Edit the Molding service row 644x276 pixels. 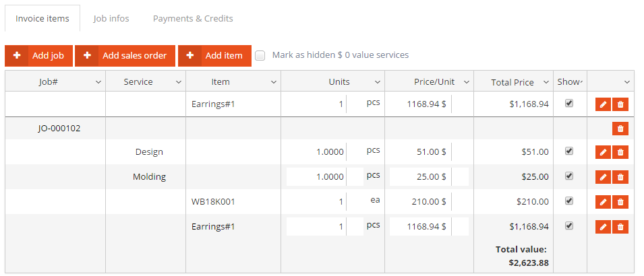(x=603, y=177)
